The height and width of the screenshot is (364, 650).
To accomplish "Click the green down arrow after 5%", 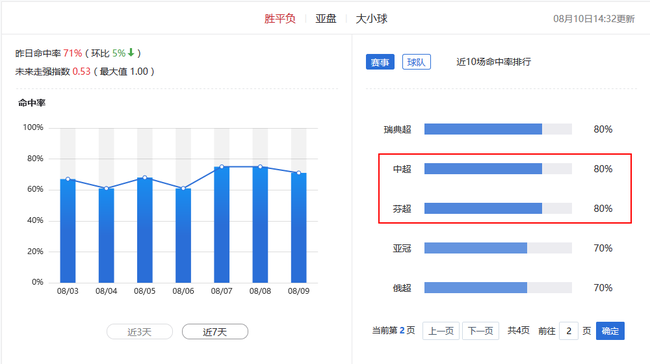I will click(x=131, y=52).
